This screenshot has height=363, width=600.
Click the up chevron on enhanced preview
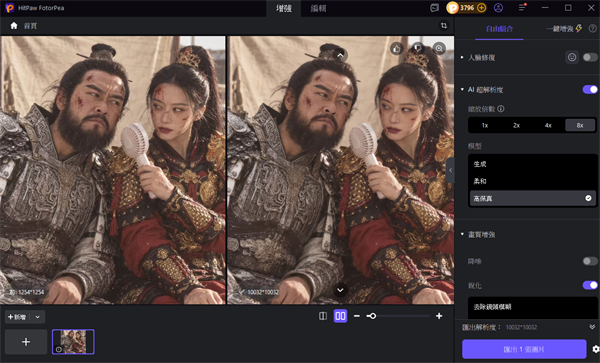click(x=340, y=55)
